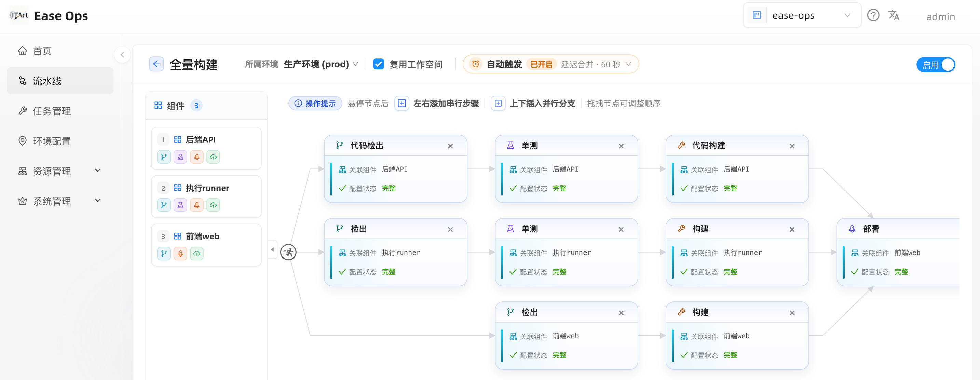Open 任务管理 in the sidebar

tap(60, 111)
